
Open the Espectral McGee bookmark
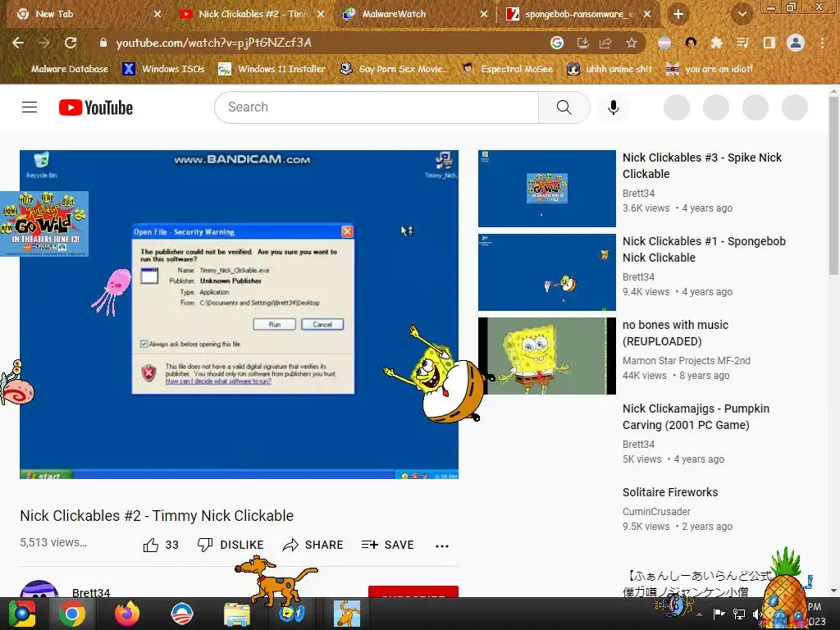(507, 69)
